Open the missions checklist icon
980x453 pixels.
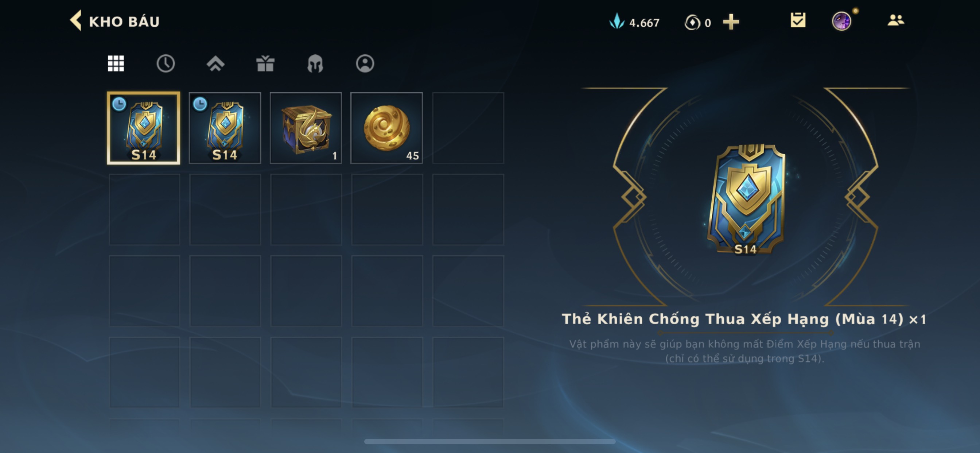click(x=798, y=20)
